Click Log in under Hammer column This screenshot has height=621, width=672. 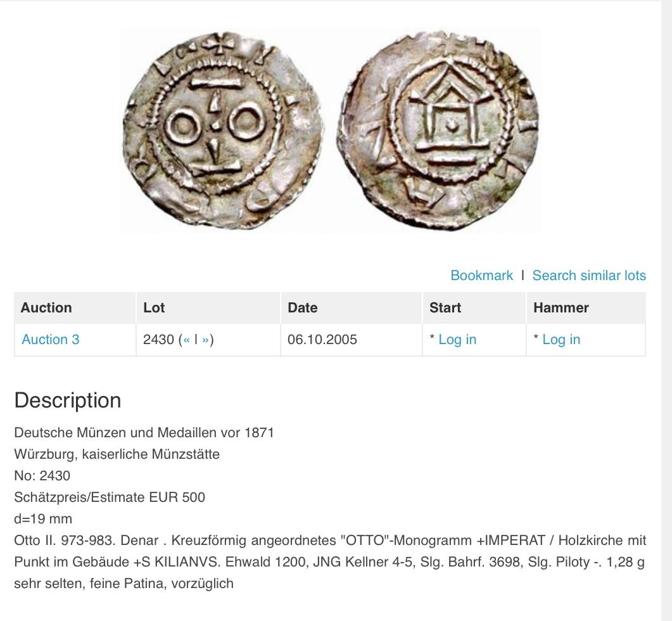tap(561, 340)
